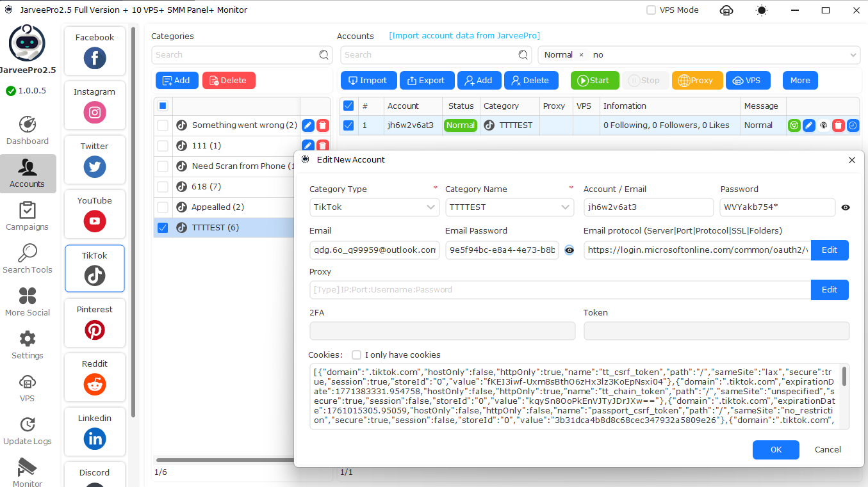Screen dimensions: 868x487
Task: Click the category Delete button
Action: pyautogui.click(x=229, y=80)
